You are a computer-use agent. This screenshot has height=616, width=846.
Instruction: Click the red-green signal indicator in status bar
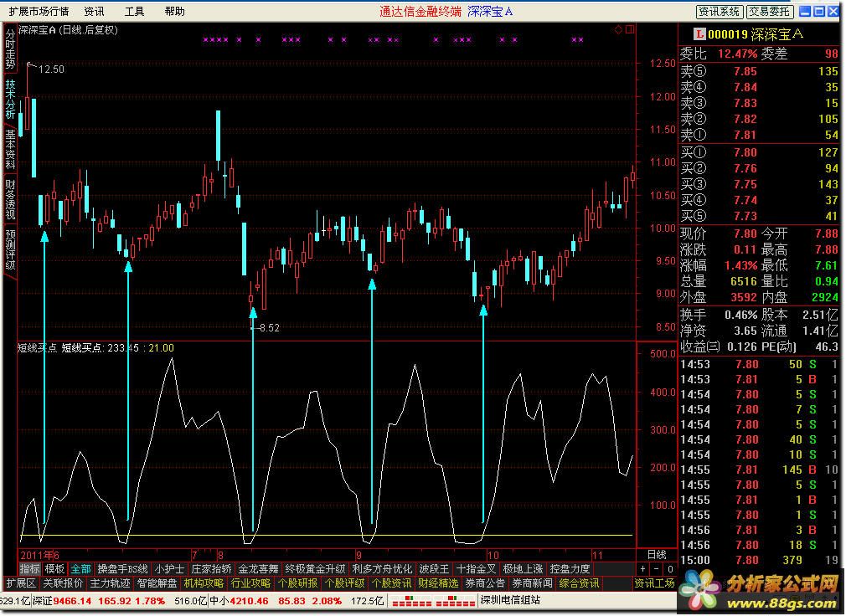(x=433, y=601)
